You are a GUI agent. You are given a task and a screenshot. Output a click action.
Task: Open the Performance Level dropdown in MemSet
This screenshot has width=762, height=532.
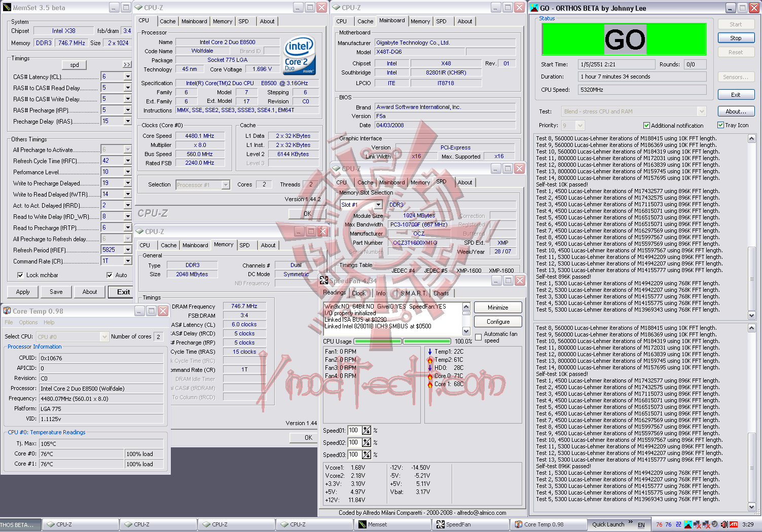click(128, 172)
